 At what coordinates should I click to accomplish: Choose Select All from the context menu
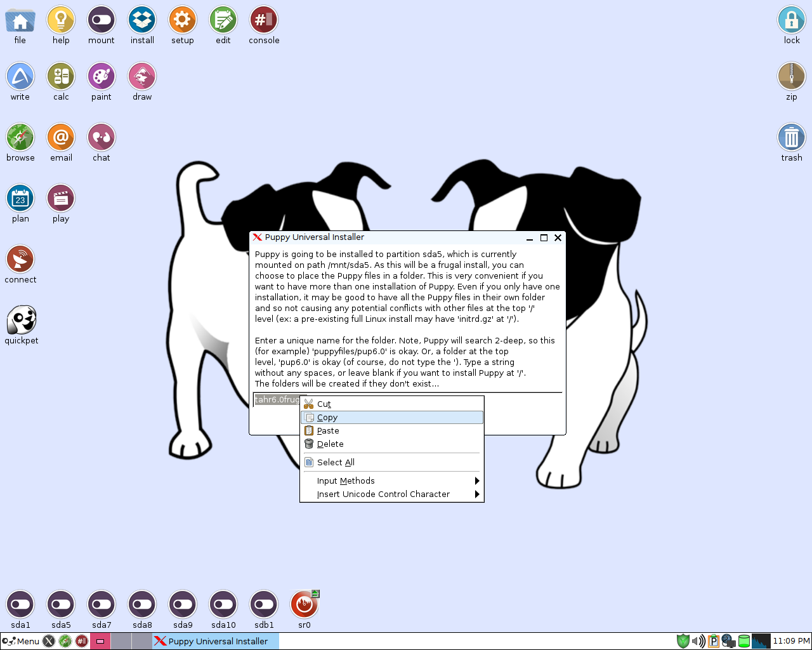(392, 462)
